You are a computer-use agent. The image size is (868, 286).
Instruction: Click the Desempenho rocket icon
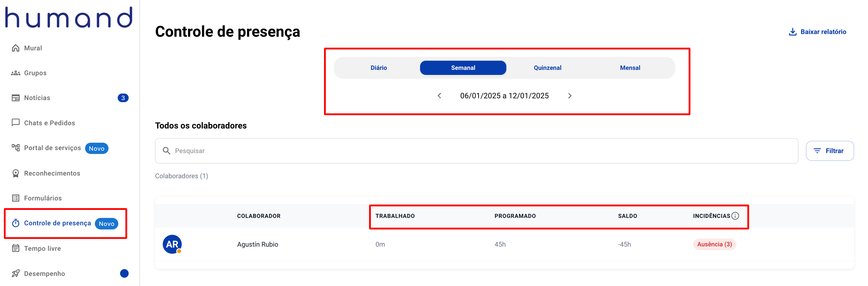[15, 274]
